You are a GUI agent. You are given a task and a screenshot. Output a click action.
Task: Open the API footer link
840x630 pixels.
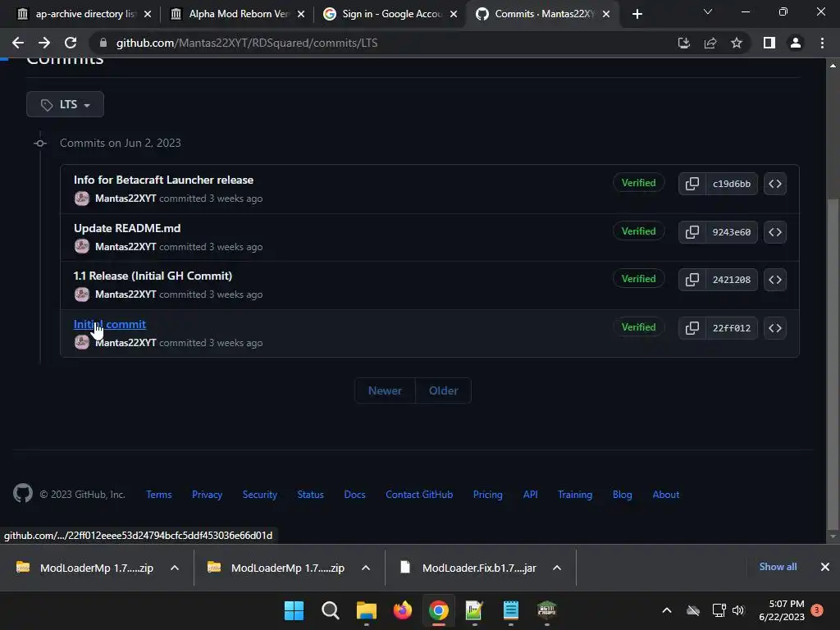tap(530, 495)
